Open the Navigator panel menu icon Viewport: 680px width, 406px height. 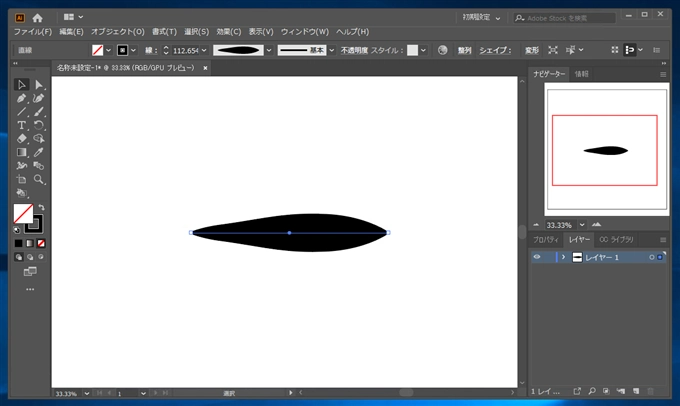[x=663, y=75]
